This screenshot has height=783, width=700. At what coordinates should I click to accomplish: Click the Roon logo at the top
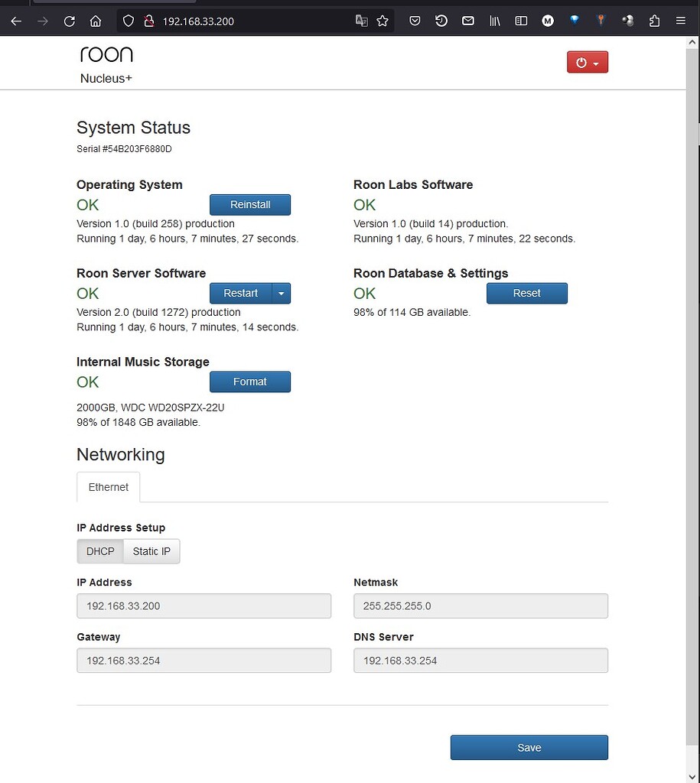pyautogui.click(x=106, y=54)
